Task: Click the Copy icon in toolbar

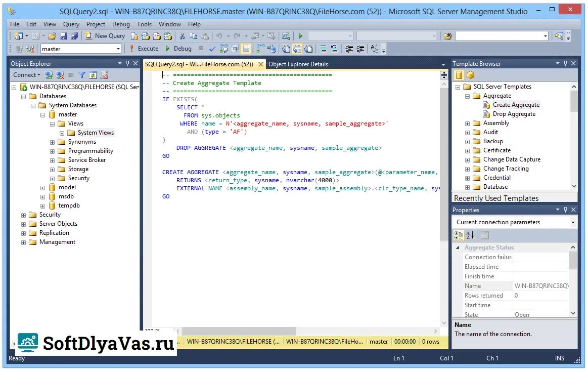Action: click(x=194, y=36)
